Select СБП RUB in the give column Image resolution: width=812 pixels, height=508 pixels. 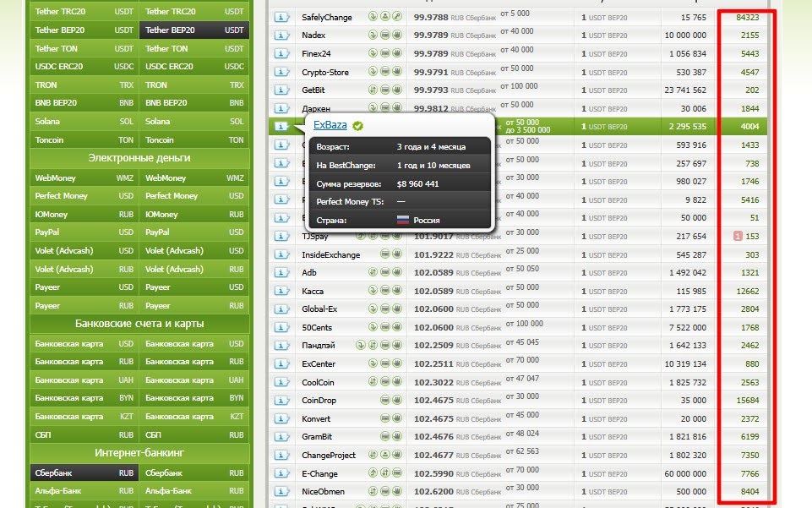[x=84, y=435]
